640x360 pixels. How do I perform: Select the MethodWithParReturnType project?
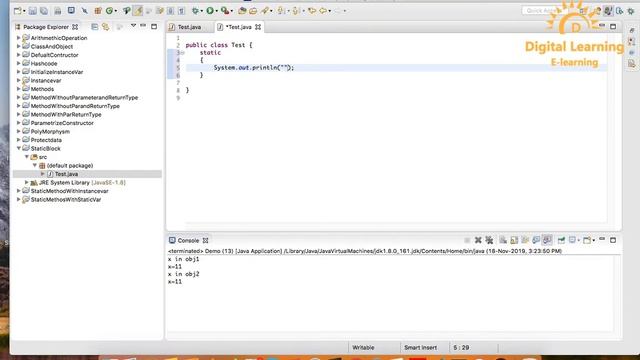coord(66,115)
